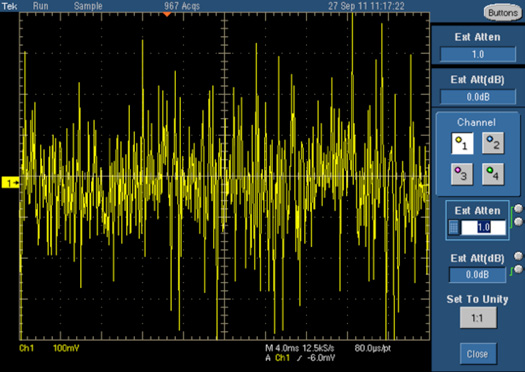Click the Ext Atten input field showing 1.0
525x372 pixels.
[x=483, y=227]
